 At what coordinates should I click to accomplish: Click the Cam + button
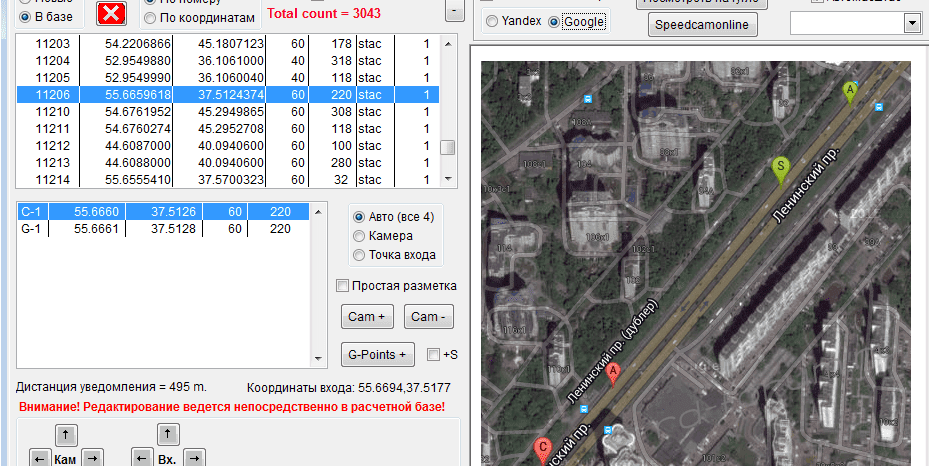tap(366, 317)
